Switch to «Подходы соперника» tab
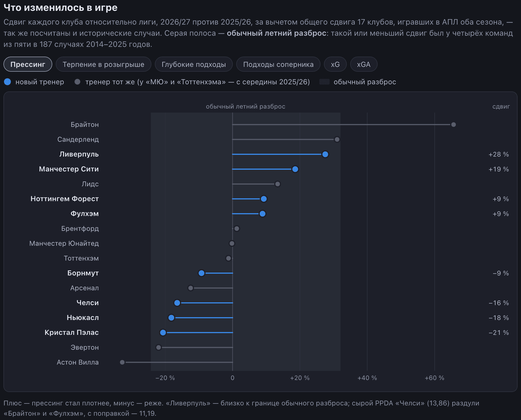 pyautogui.click(x=278, y=64)
